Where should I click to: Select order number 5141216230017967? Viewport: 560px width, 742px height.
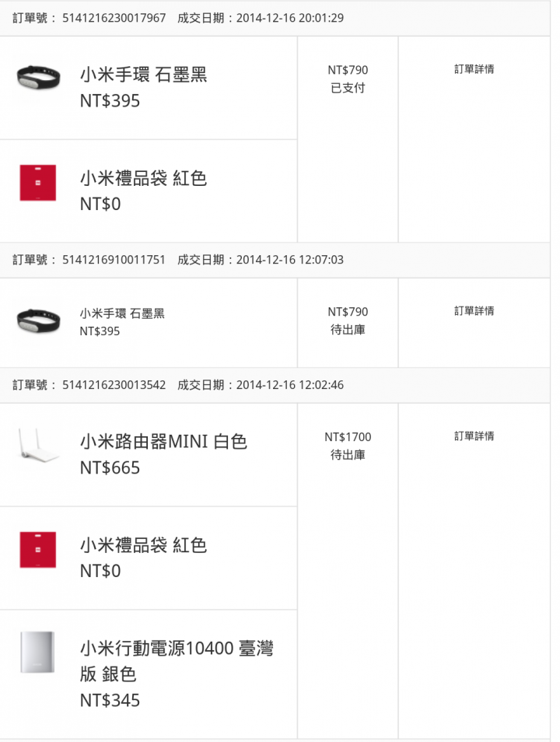114,18
